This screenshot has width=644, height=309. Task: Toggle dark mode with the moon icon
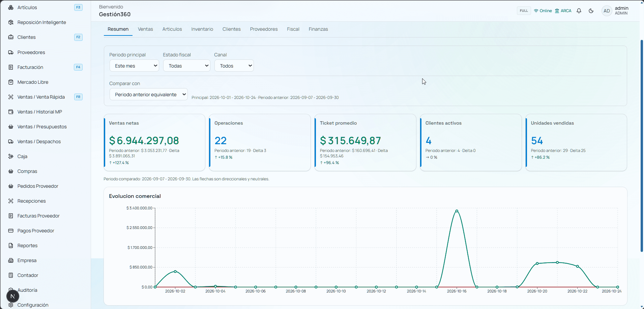pyautogui.click(x=591, y=11)
